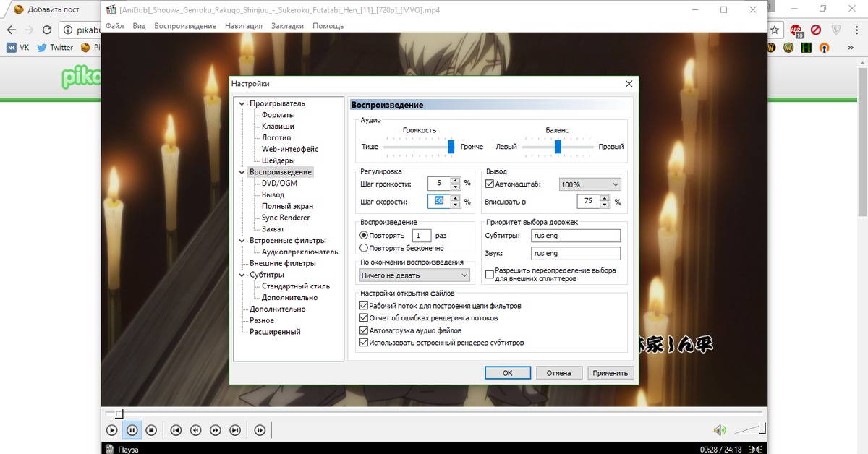This screenshot has height=454, width=868.
Task: Uncheck Автозагрузка аудио файлов
Action: (364, 330)
